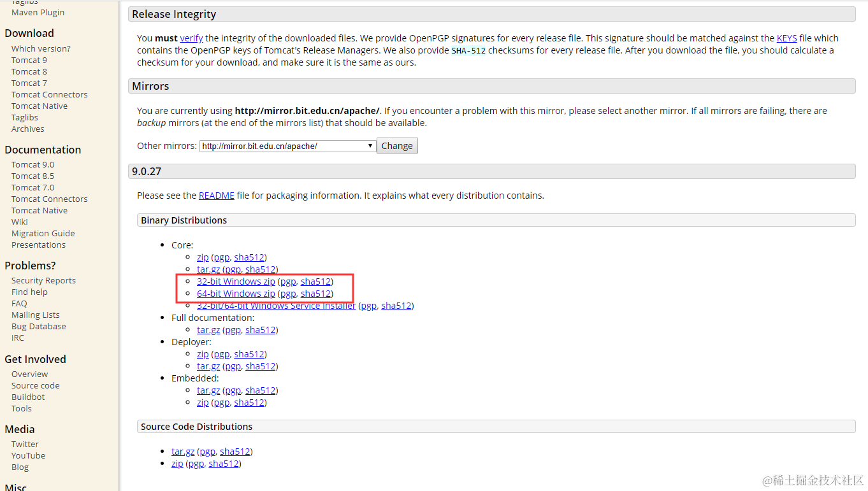The image size is (868, 491).
Task: Go to Tomcat 7 download page
Action: click(29, 83)
